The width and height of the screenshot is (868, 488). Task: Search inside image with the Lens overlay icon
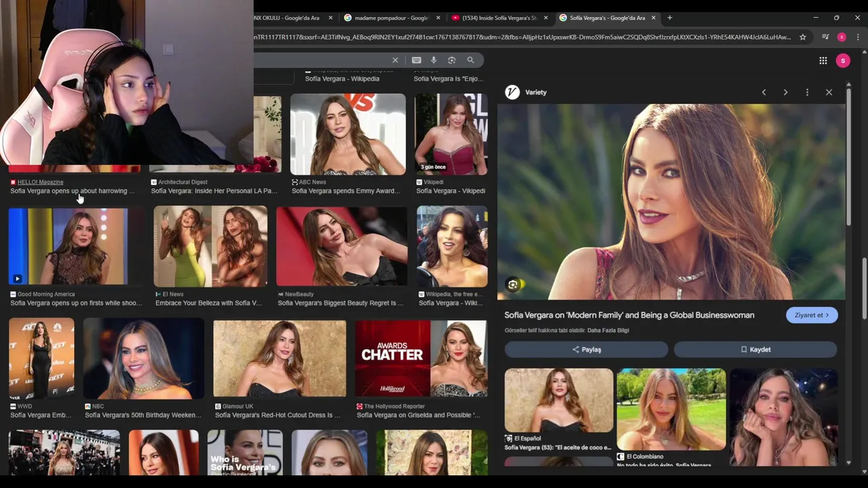click(513, 285)
